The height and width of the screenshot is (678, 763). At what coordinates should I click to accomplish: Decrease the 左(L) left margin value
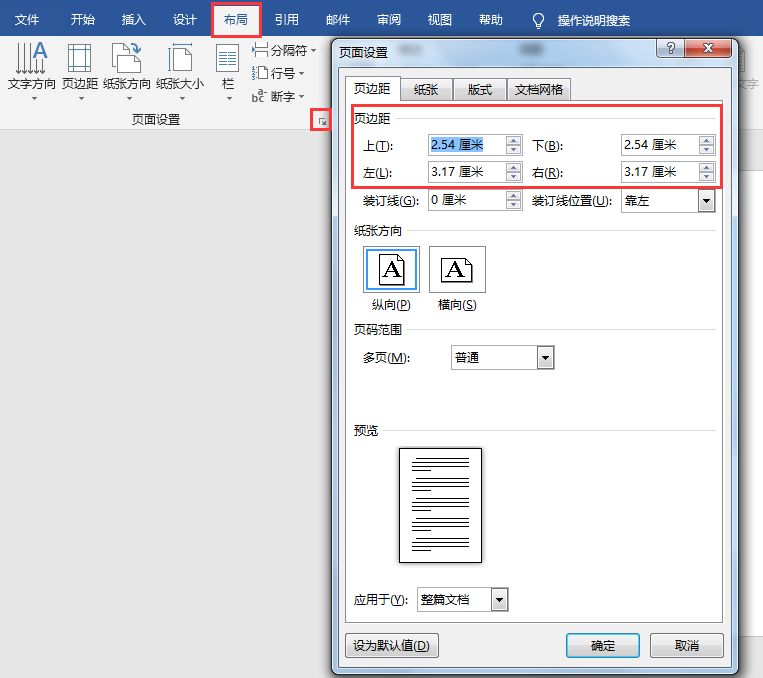coord(513,176)
